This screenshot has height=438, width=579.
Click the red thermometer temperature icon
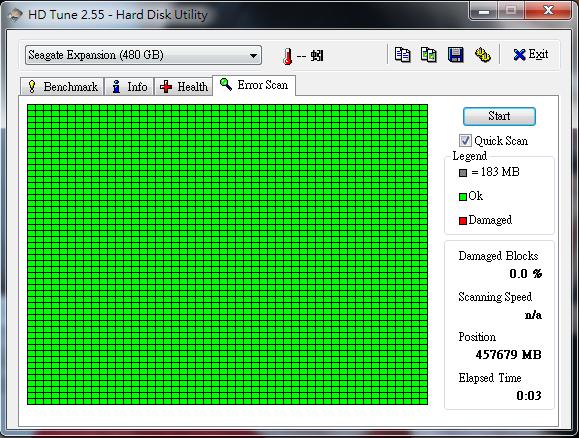pyautogui.click(x=287, y=56)
